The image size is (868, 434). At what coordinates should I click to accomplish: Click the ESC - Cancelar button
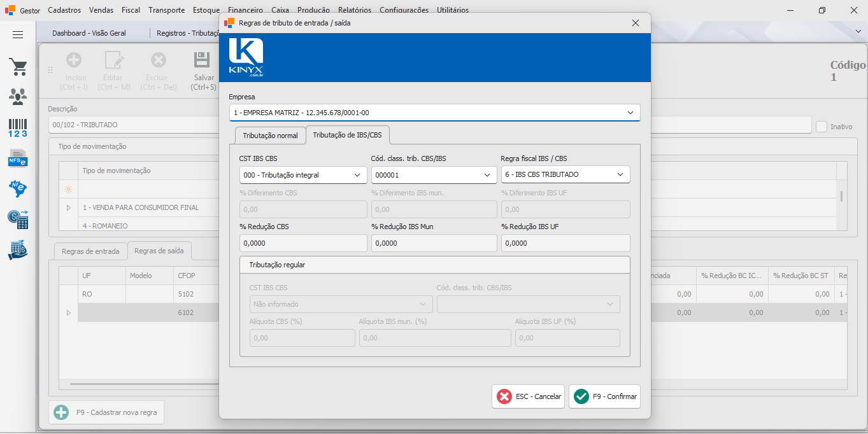(x=528, y=396)
